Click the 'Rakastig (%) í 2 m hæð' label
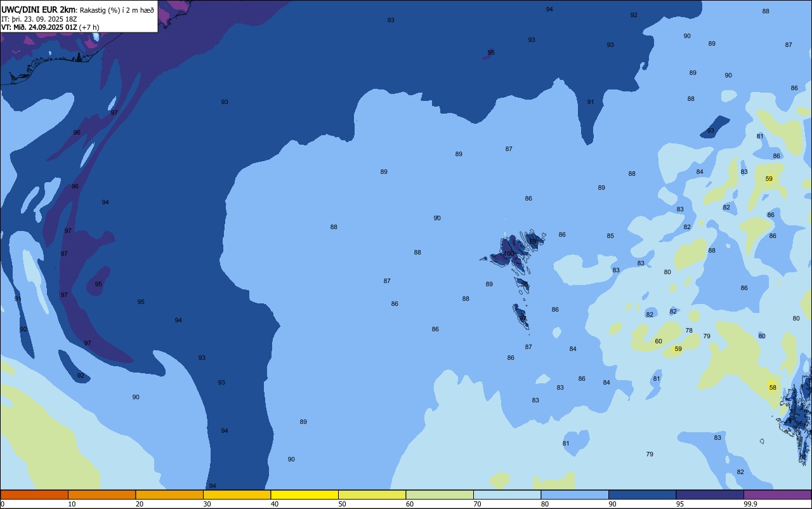 click(x=117, y=10)
